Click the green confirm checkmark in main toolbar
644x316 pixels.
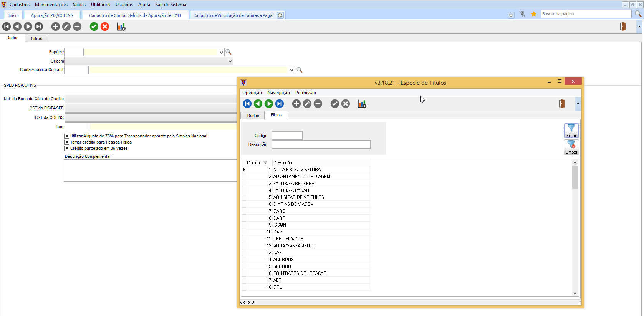(94, 26)
